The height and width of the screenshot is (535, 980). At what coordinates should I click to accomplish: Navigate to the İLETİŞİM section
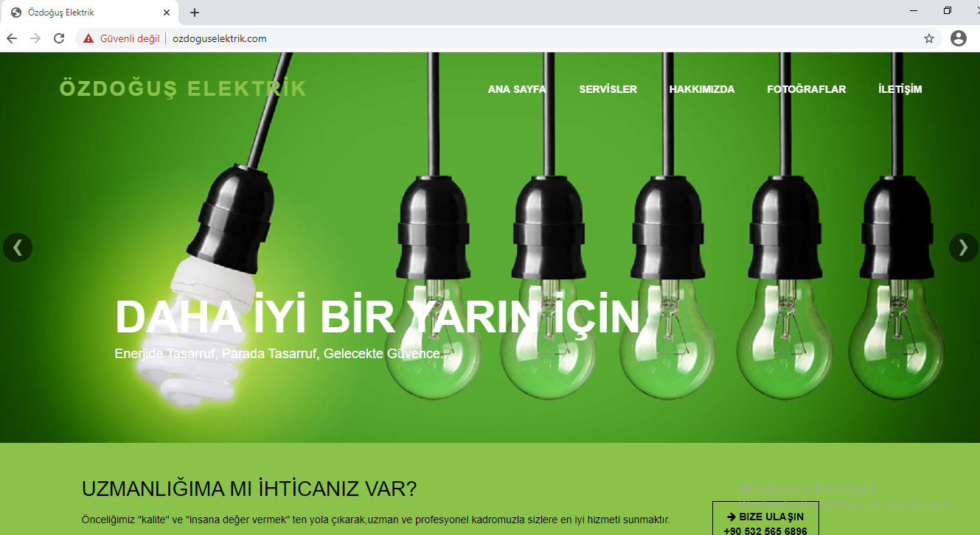(x=900, y=89)
